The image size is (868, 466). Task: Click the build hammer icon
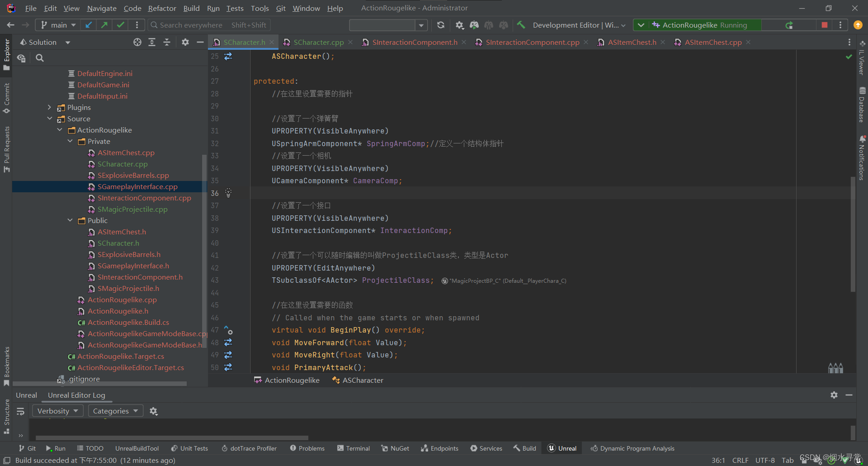(521, 25)
